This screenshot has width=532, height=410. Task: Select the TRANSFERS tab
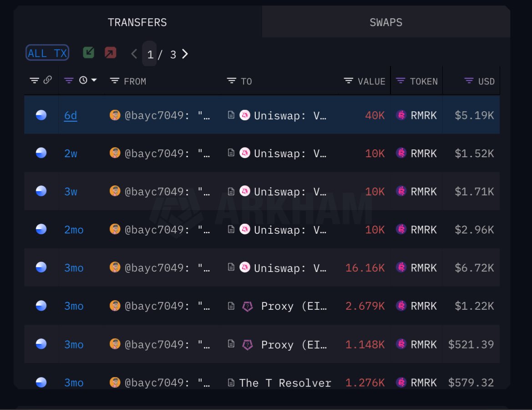point(137,22)
